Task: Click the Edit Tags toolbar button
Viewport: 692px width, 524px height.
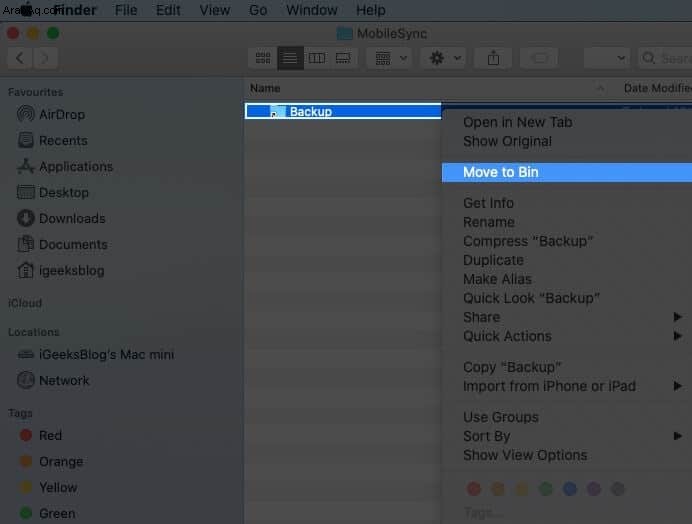Action: [539, 58]
